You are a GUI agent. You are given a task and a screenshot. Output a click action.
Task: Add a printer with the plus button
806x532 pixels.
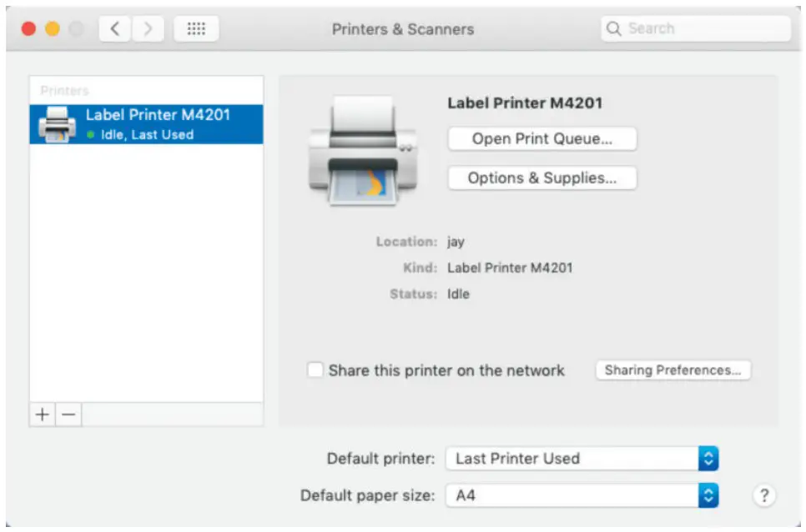click(43, 414)
